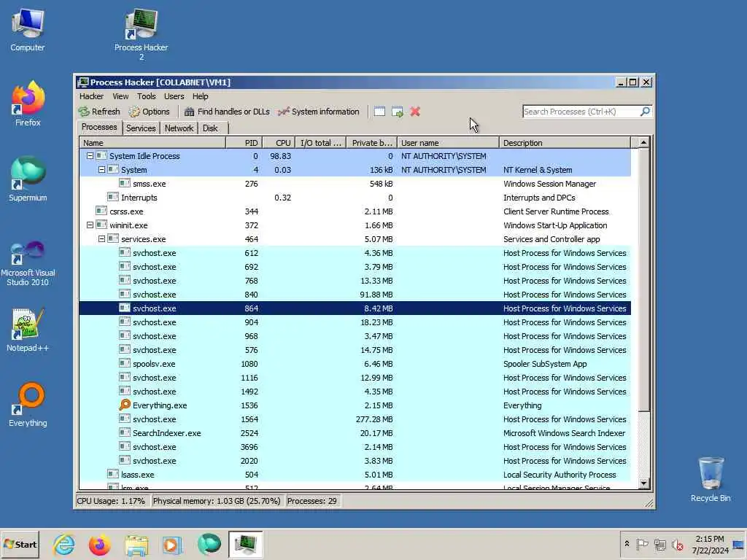Open the Tools menu
Image resolution: width=747 pixels, height=560 pixels.
click(146, 96)
